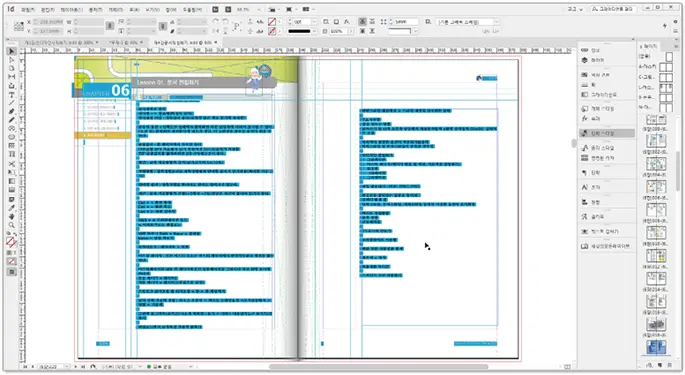Open the 편집 (Edit) menu
The height and width of the screenshot is (375, 685).
click(x=48, y=9)
